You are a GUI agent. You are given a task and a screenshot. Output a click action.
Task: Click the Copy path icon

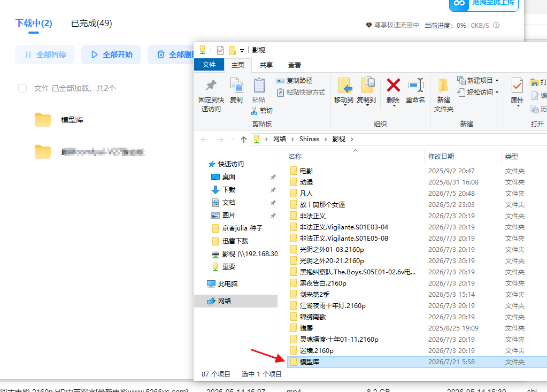point(281,81)
